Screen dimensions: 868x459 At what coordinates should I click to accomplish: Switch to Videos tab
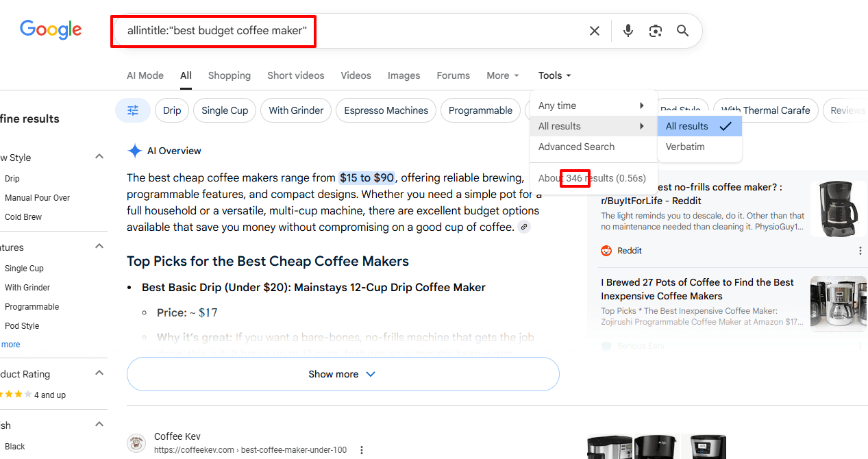pyautogui.click(x=356, y=75)
